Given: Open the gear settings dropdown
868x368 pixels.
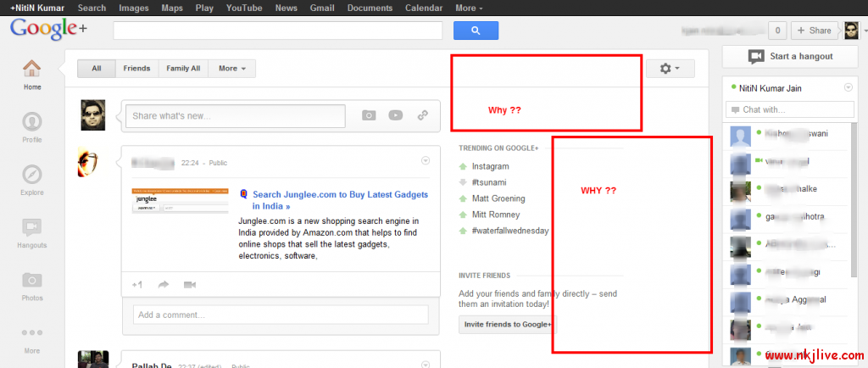Looking at the screenshot, I should pos(670,69).
